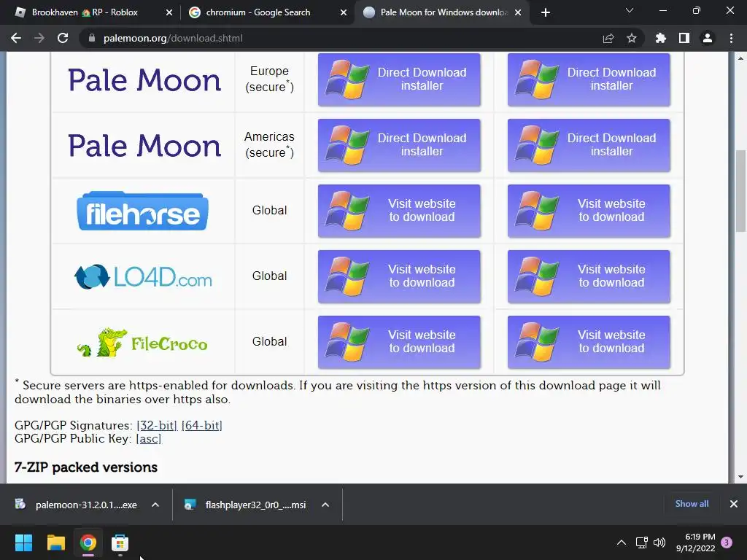Switch to chromium - Google Search tab
The width and height of the screenshot is (747, 560).
[x=258, y=12]
